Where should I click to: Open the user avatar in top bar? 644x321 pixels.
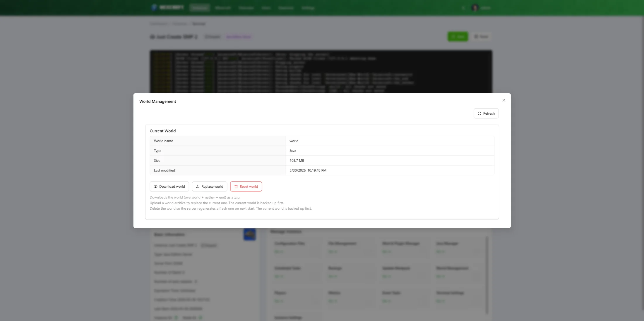coord(475,8)
